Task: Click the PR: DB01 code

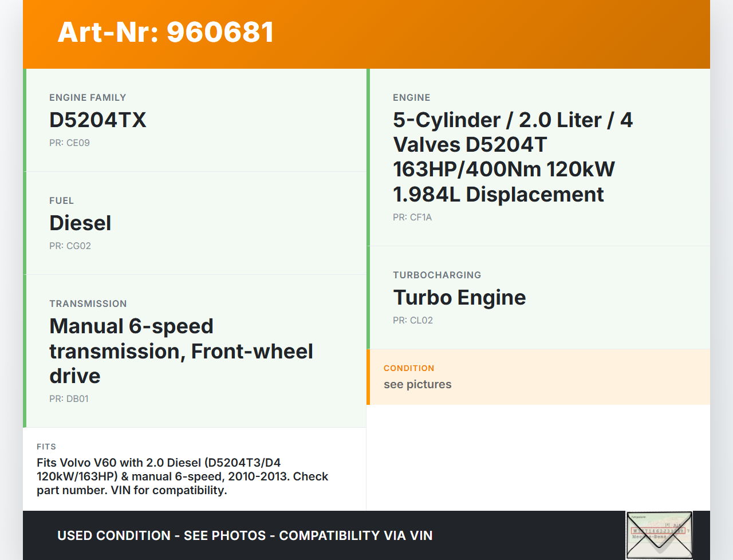Action: (x=69, y=399)
